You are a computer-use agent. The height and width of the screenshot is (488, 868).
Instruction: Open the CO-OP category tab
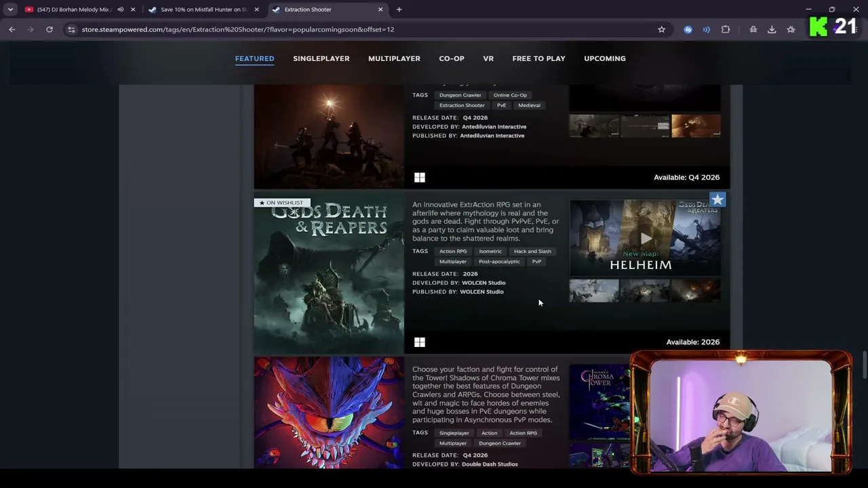[x=452, y=58]
